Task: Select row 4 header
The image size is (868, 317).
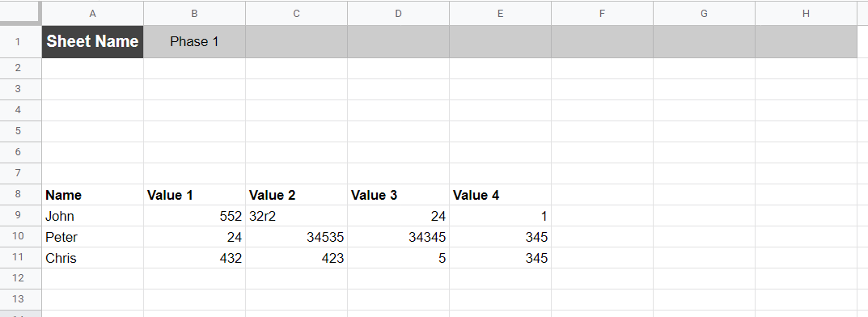Action: [x=20, y=110]
